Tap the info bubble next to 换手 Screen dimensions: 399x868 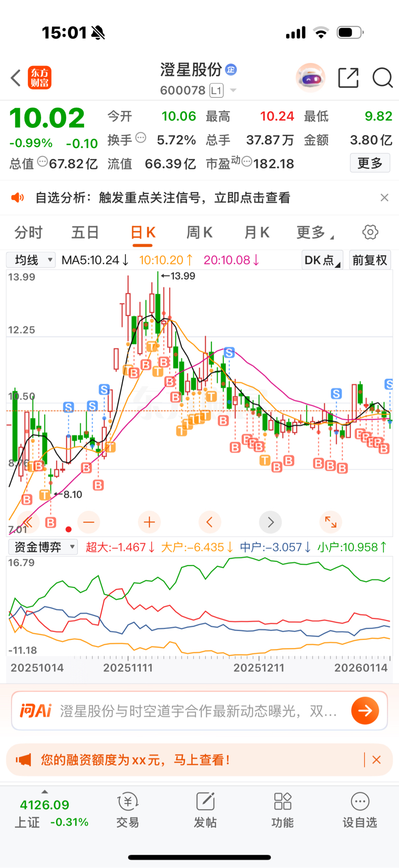pos(141,138)
